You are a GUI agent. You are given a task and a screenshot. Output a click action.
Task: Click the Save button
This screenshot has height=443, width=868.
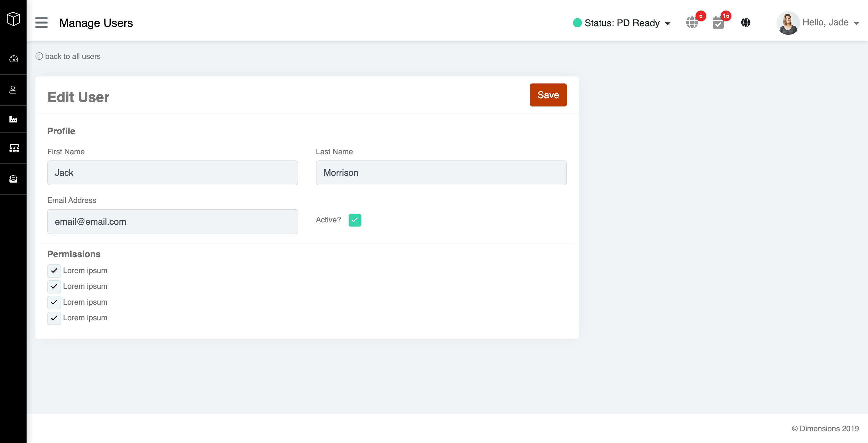(x=548, y=95)
